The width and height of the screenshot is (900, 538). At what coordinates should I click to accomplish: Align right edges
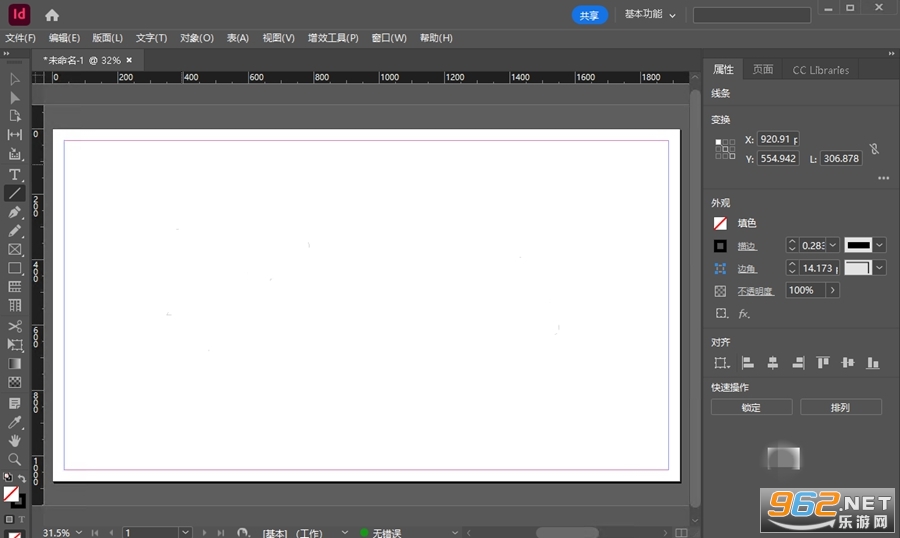point(798,362)
